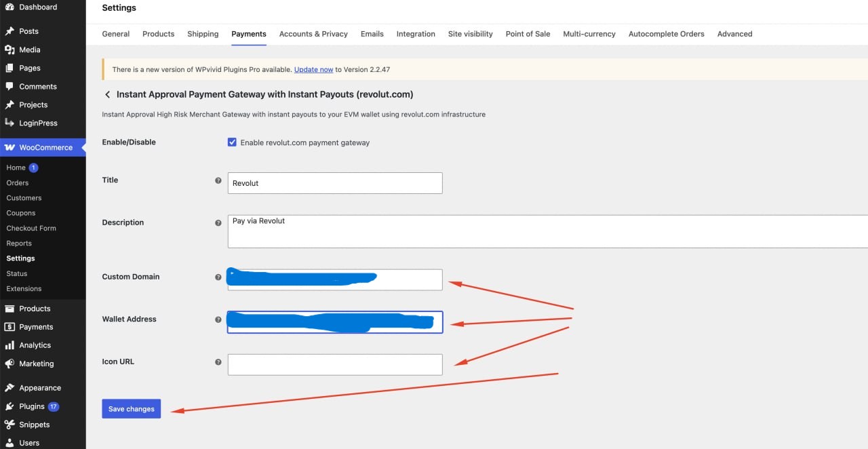Click the Payments dollar icon in sidebar

[x=9, y=327]
